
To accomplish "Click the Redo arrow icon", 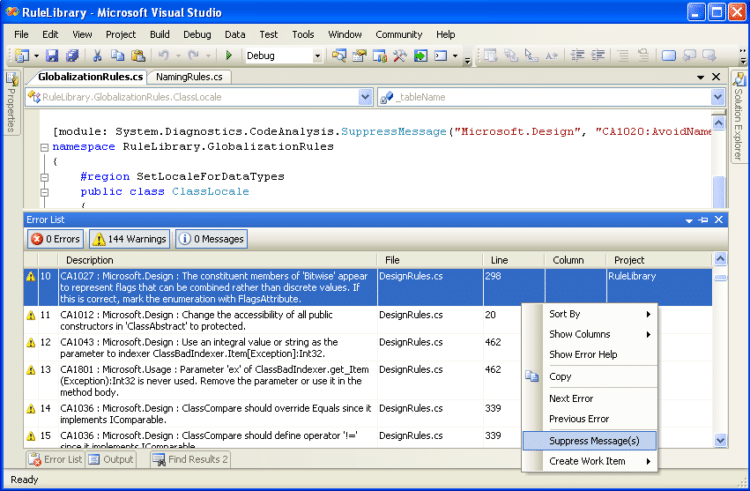I will [x=193, y=56].
